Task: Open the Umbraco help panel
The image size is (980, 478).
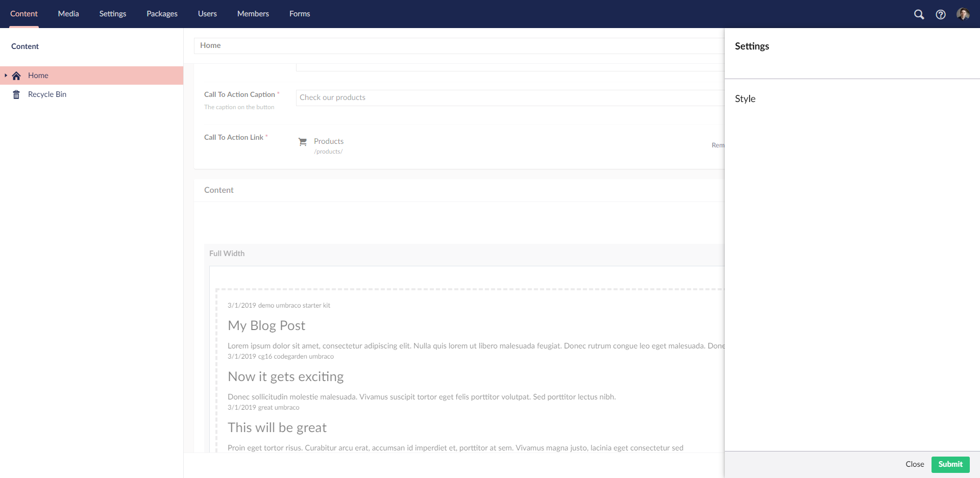Action: 941,14
